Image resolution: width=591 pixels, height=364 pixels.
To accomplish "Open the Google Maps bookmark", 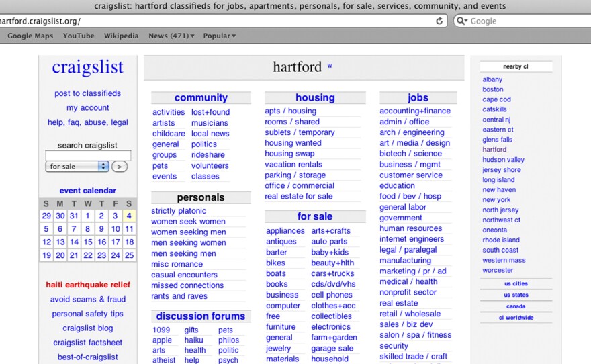I will 30,36.
